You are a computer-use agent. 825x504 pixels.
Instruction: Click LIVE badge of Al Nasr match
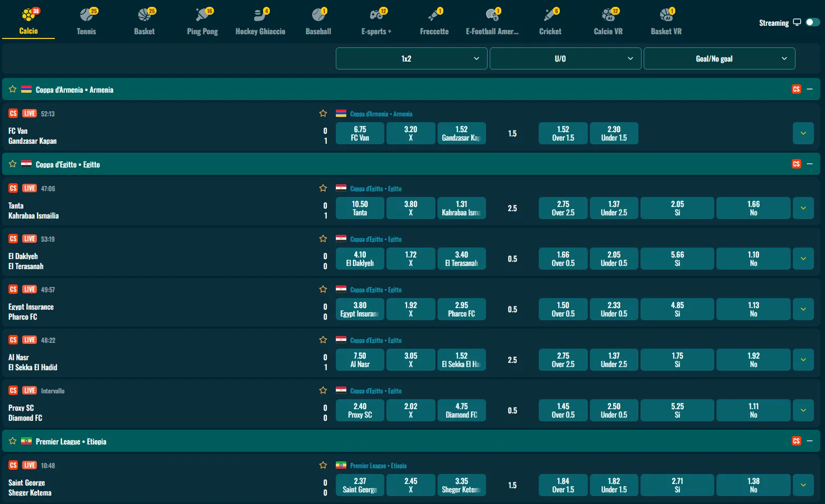[x=30, y=340]
